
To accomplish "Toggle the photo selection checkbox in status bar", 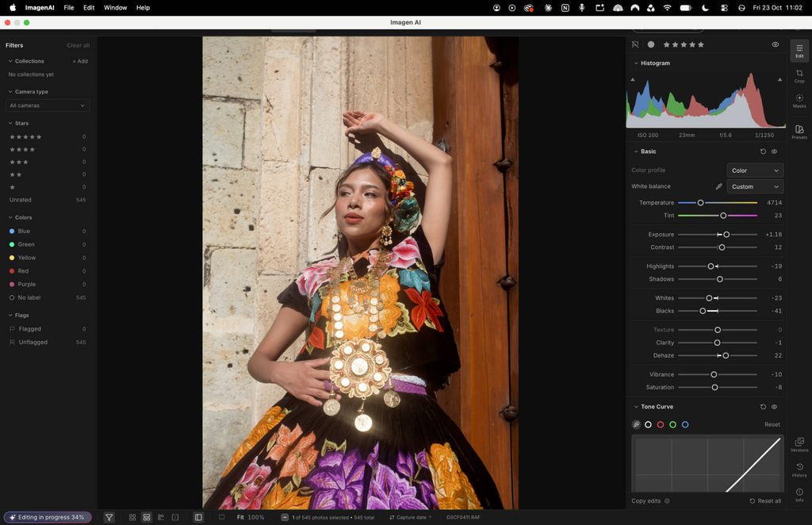I will [x=222, y=517].
